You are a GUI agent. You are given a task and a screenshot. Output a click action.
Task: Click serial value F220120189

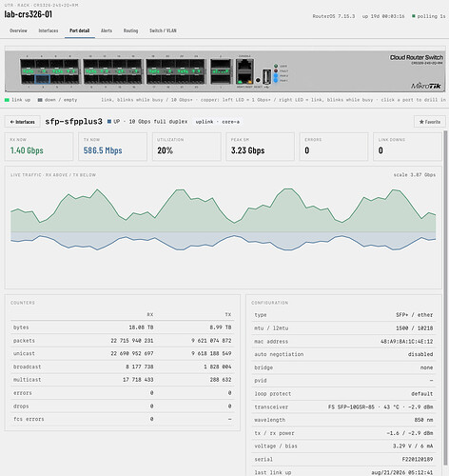pyautogui.click(x=418, y=459)
